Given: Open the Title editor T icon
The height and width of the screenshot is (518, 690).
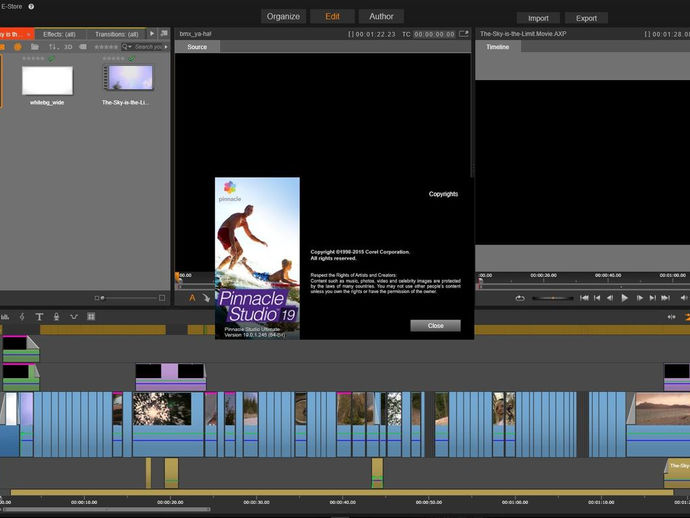Looking at the screenshot, I should coord(39,316).
